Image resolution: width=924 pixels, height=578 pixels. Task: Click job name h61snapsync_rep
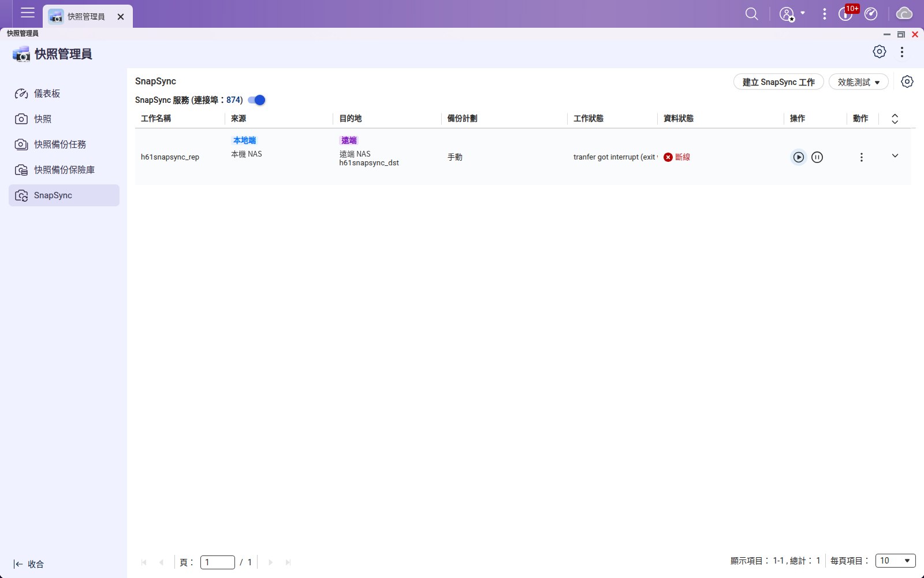coord(170,157)
